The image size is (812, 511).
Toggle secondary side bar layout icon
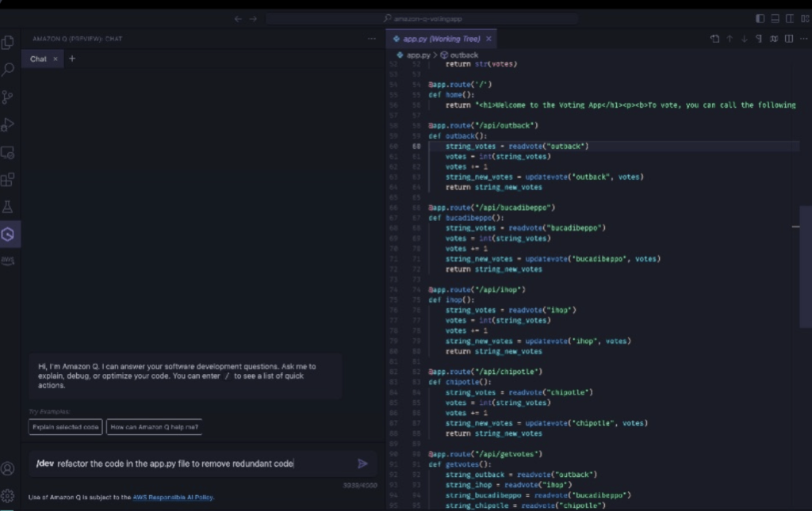(x=790, y=19)
